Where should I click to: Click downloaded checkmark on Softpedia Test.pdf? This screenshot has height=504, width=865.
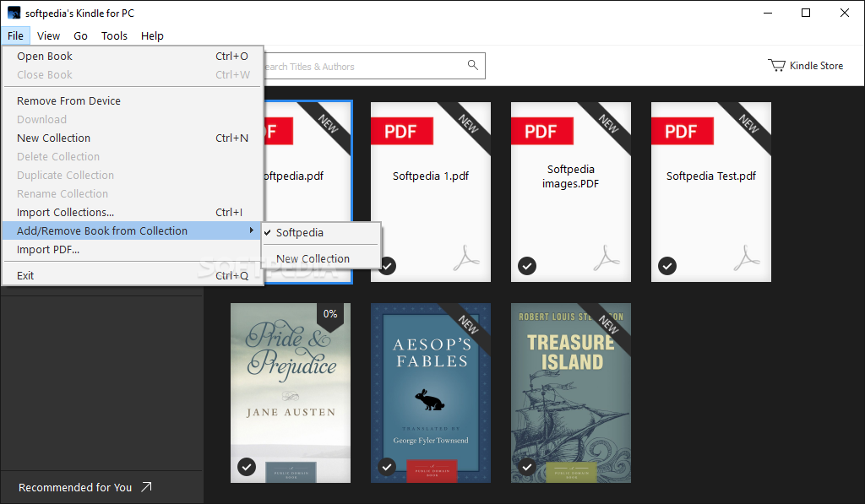[667, 266]
